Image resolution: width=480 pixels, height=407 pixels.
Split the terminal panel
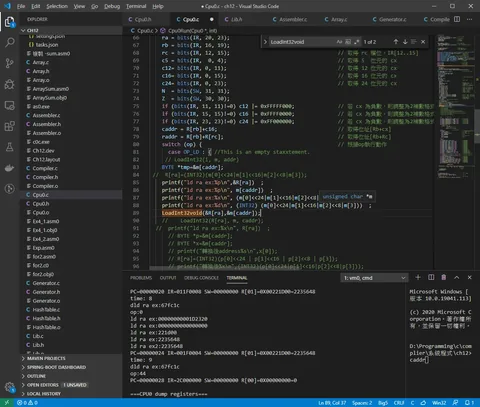coord(431,278)
